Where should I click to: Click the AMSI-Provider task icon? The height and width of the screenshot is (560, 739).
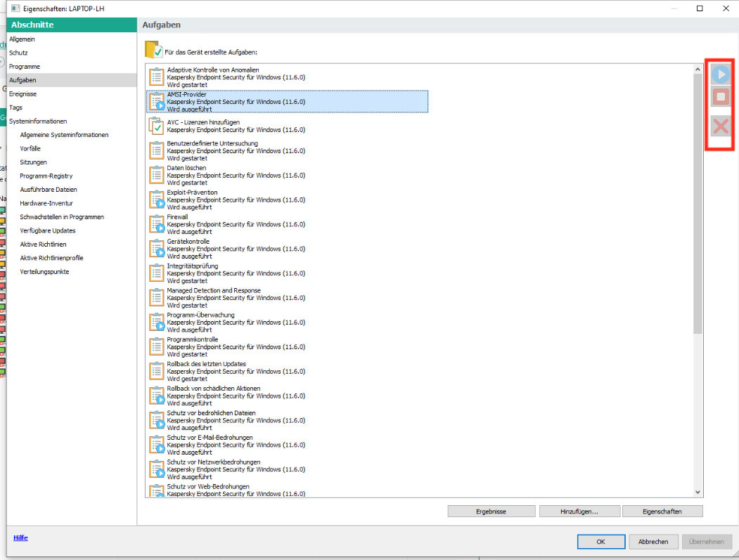click(x=157, y=101)
